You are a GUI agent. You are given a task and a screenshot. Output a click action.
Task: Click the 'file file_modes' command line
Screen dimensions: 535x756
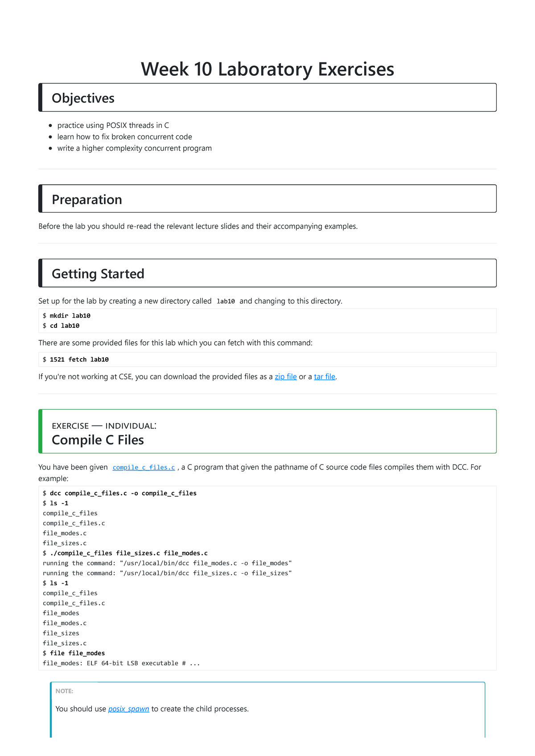78,653
